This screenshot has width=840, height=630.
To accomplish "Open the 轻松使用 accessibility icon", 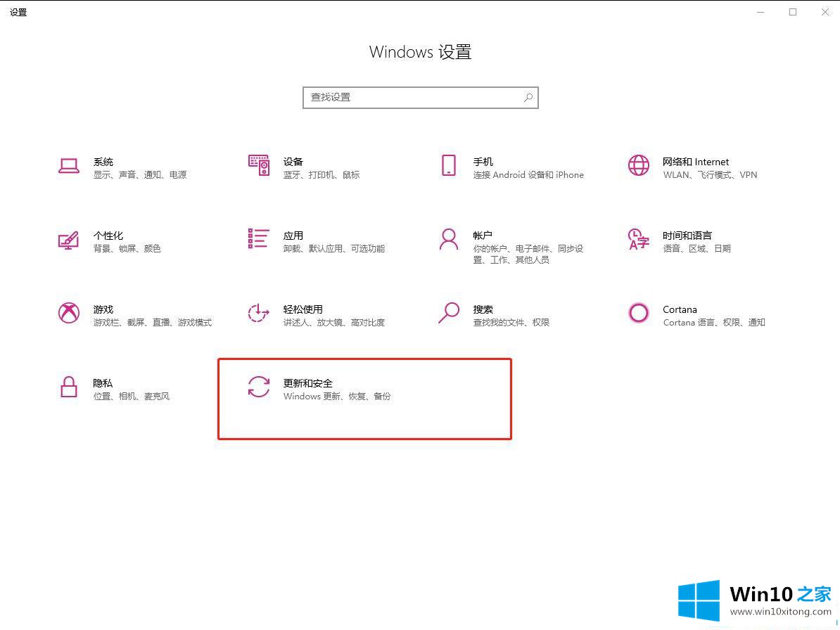I will click(259, 313).
